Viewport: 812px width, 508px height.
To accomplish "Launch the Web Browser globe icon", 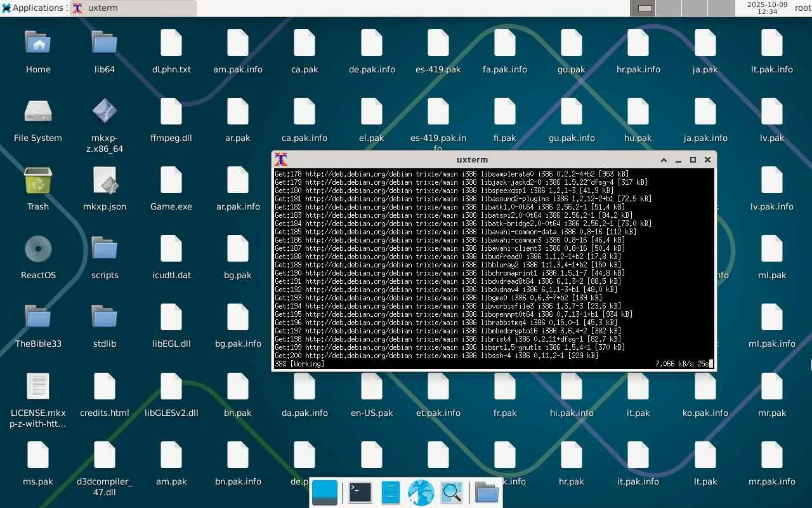I will pyautogui.click(x=421, y=493).
